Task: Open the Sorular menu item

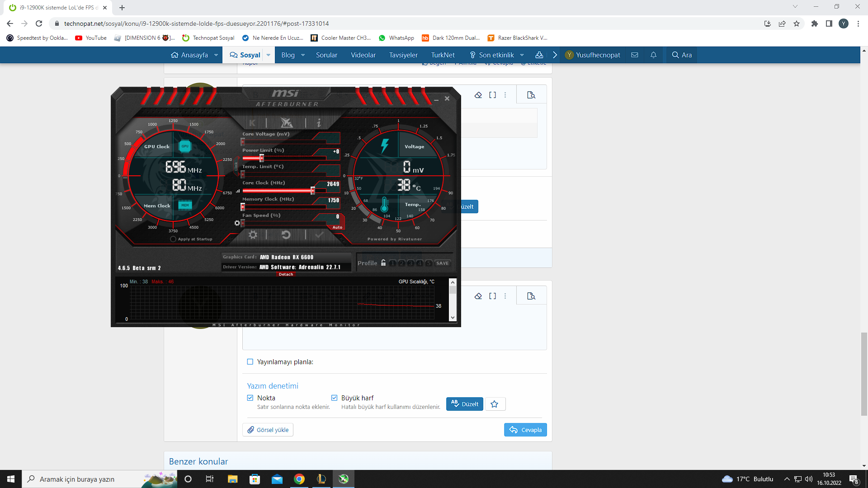Action: tap(326, 55)
